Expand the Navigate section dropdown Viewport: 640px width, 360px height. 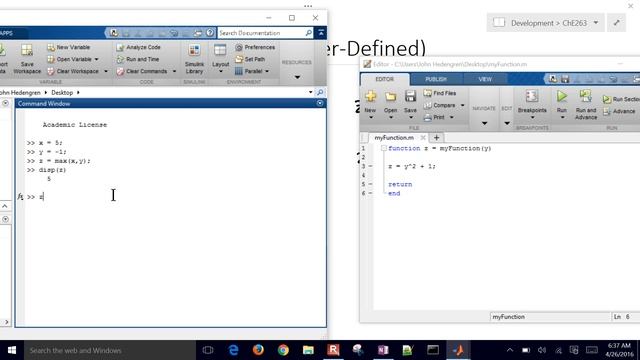[484, 123]
